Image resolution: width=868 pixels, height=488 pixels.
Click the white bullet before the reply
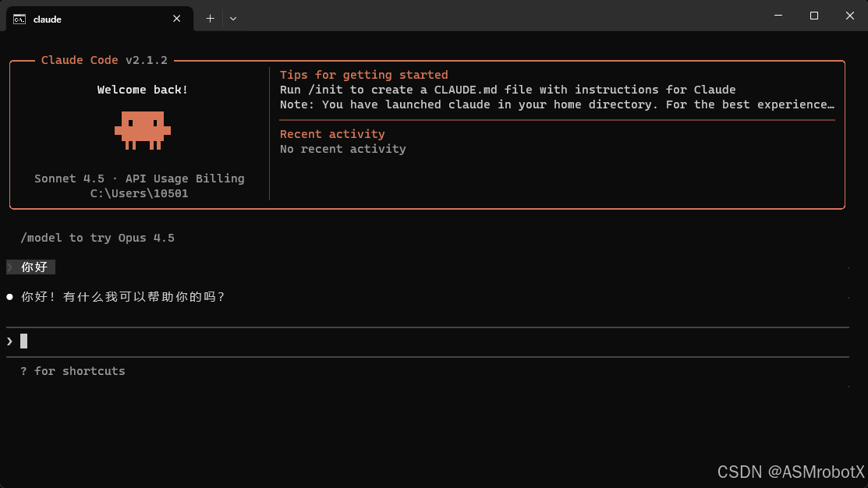[x=9, y=297]
